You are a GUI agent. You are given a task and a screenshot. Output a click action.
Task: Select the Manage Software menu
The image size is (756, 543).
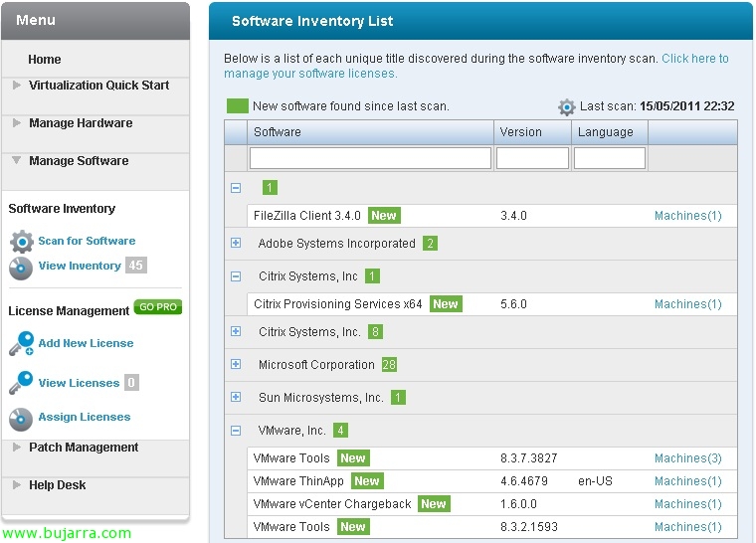coord(79,160)
